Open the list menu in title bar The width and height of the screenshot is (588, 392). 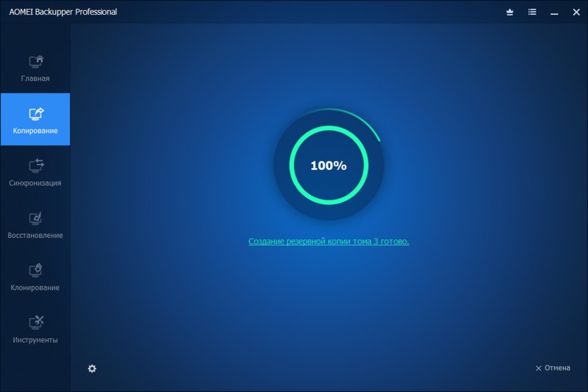tap(532, 12)
